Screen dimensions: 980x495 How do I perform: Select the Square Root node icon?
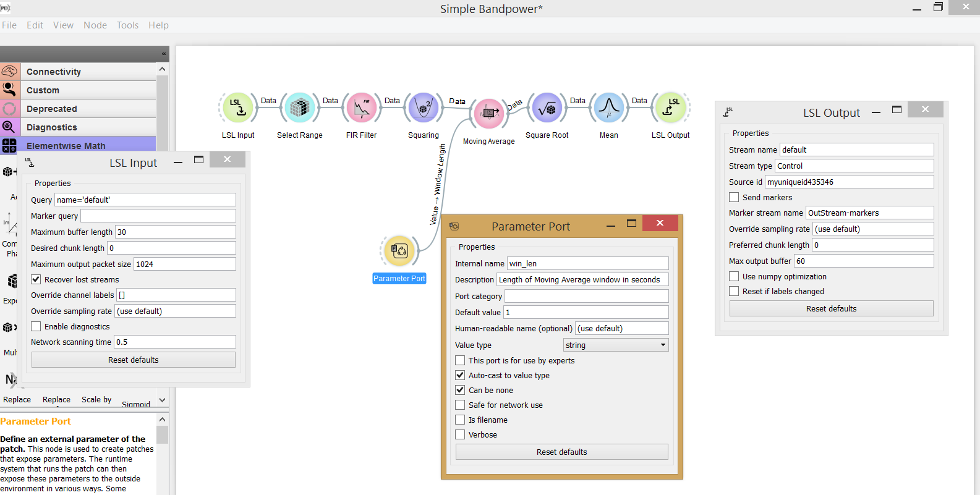pos(547,108)
